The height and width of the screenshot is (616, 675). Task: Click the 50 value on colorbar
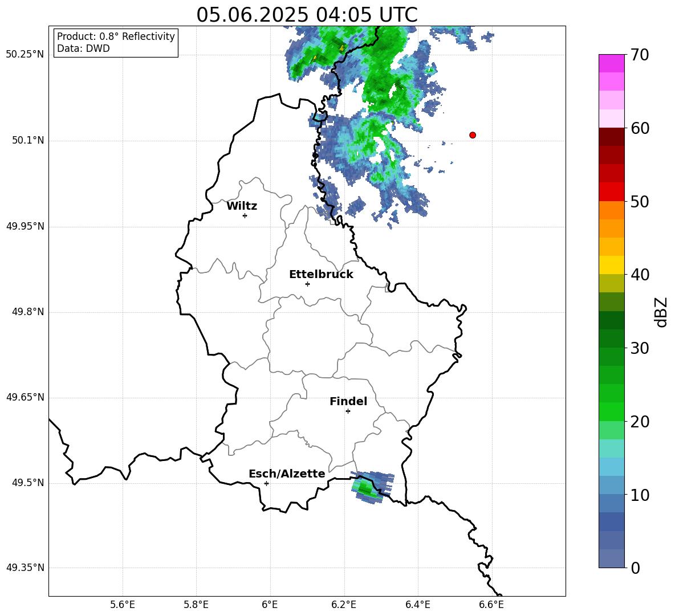pos(640,201)
